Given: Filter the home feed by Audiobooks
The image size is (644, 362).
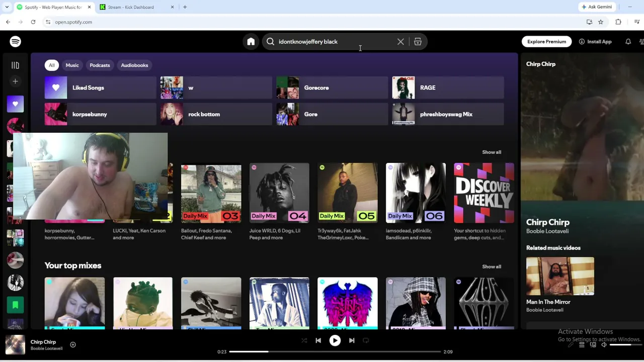Looking at the screenshot, I should tap(134, 65).
